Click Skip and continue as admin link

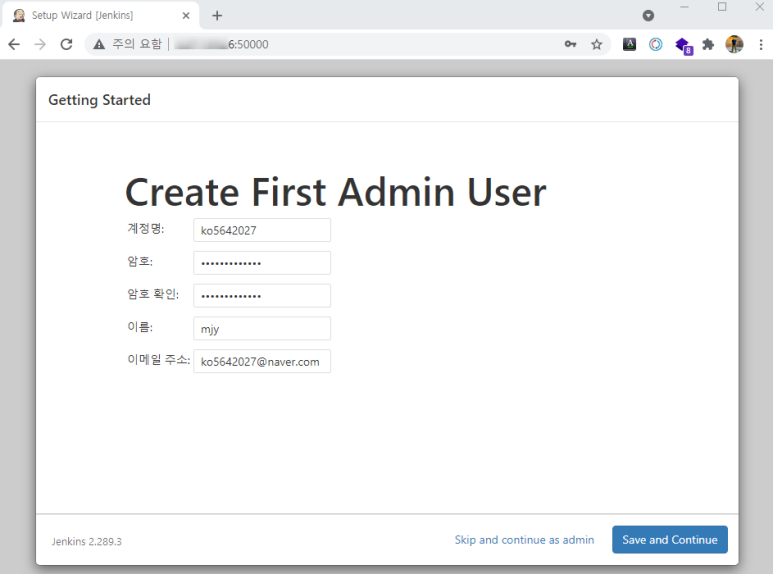[x=524, y=540]
